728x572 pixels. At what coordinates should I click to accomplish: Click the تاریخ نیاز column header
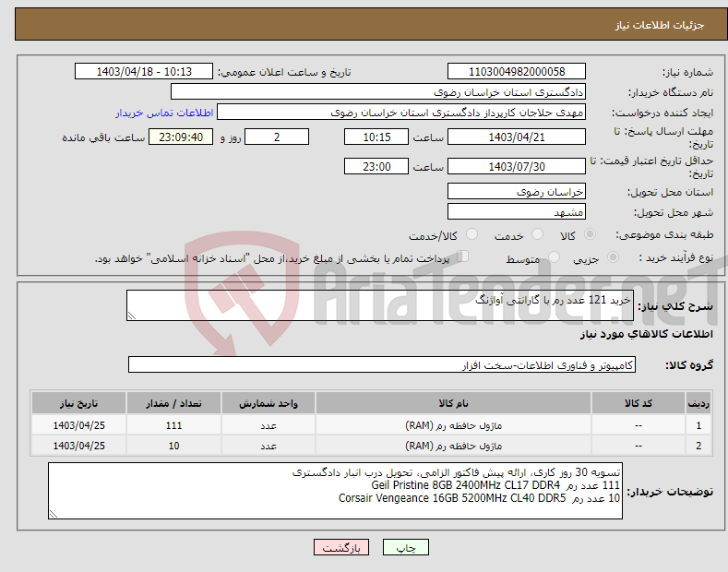tap(79, 403)
